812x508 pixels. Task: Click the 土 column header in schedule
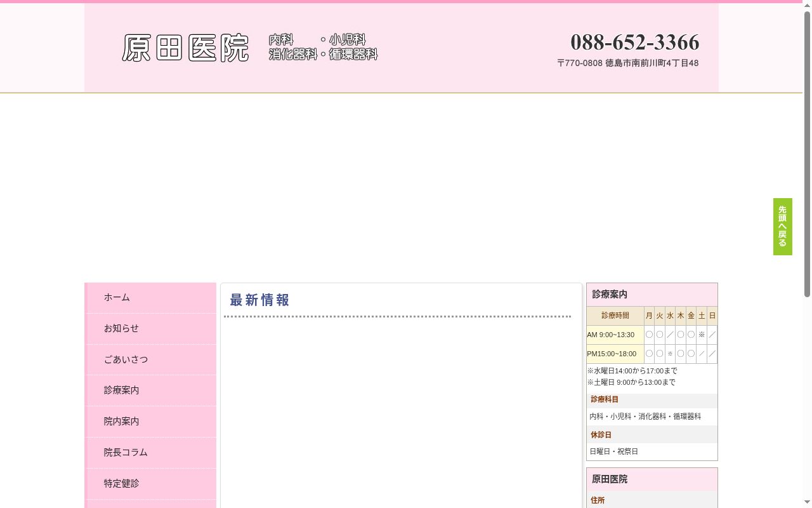(702, 316)
